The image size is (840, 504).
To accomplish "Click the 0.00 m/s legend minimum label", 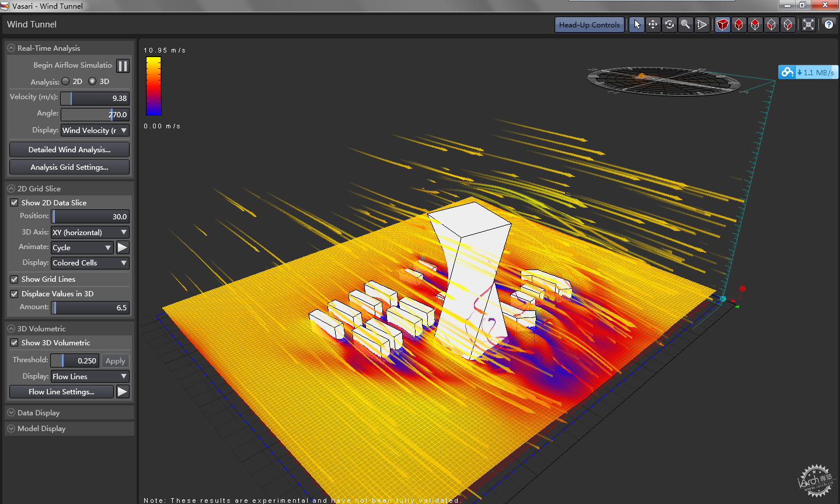I will (162, 126).
